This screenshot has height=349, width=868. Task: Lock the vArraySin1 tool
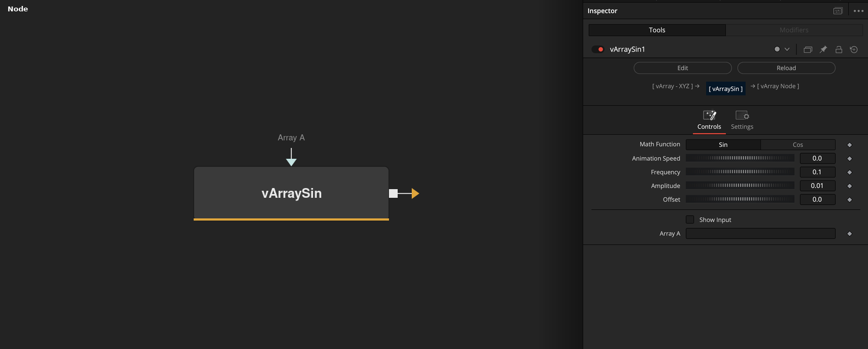tap(839, 49)
